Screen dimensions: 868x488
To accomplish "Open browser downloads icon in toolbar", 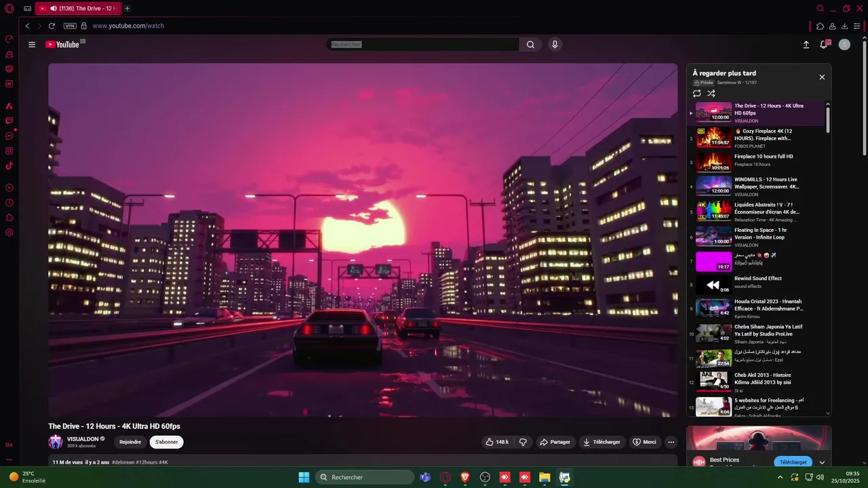I will click(x=844, y=26).
